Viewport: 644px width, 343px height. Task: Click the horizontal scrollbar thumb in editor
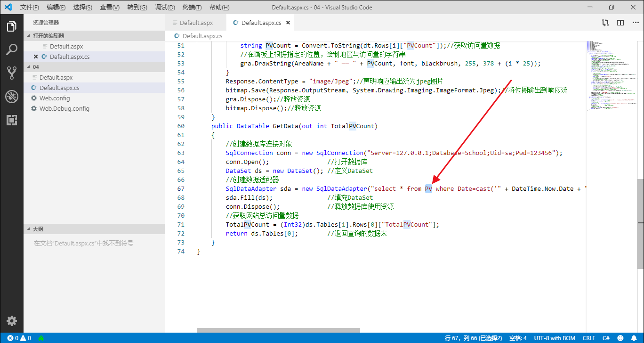tap(278, 330)
